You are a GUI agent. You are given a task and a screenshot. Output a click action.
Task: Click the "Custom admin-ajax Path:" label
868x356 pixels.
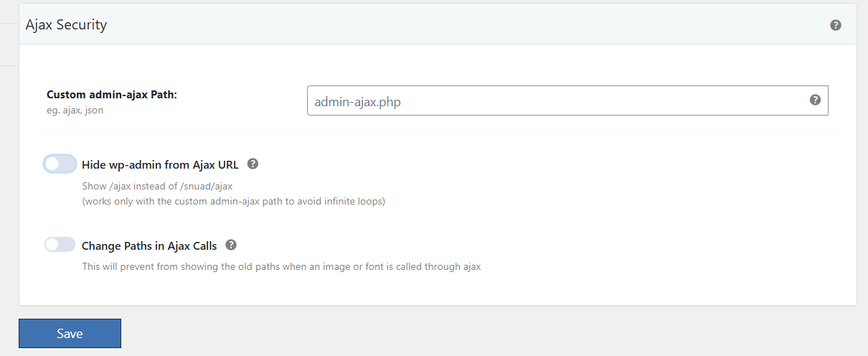click(112, 95)
